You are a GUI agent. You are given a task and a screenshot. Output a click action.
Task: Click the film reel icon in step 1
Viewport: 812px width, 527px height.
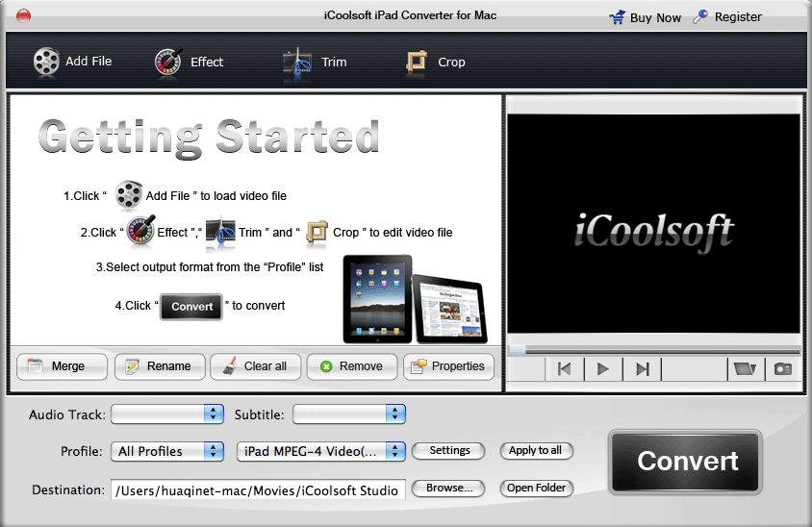[128, 194]
